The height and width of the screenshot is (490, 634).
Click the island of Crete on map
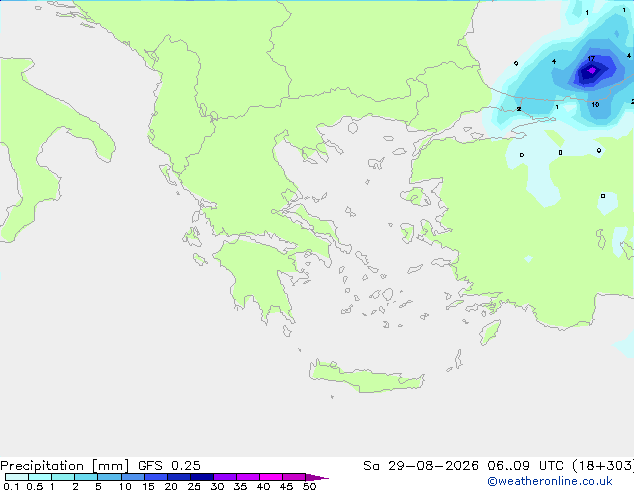click(x=366, y=378)
